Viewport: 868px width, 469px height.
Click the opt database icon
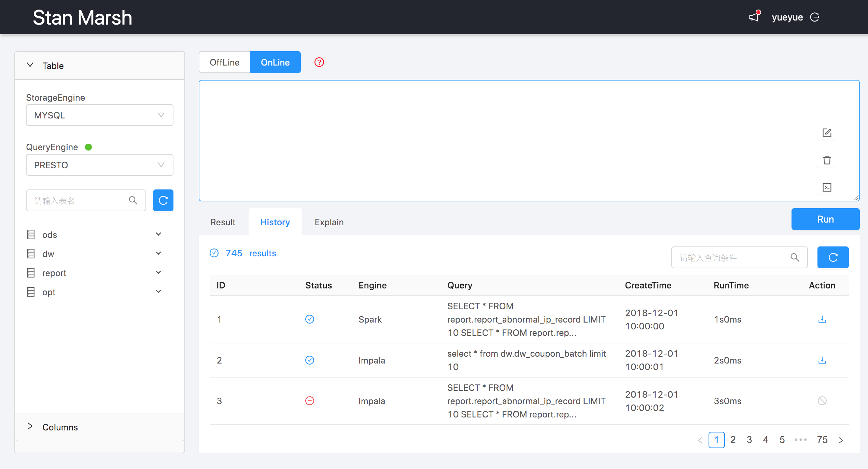(31, 292)
